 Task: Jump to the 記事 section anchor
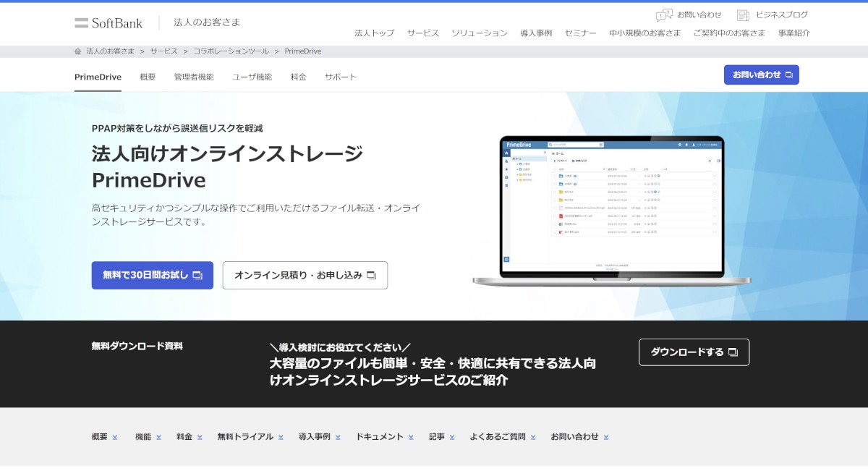(441, 437)
